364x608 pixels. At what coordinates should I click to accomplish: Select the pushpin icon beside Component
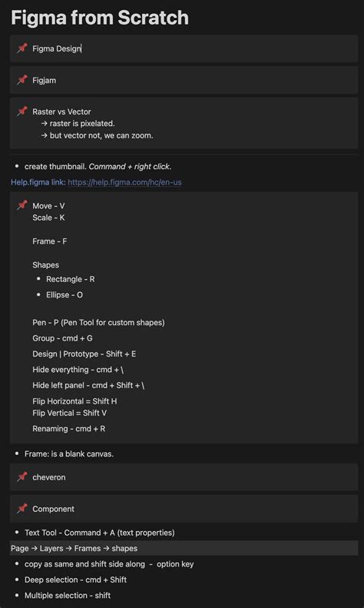(x=22, y=508)
